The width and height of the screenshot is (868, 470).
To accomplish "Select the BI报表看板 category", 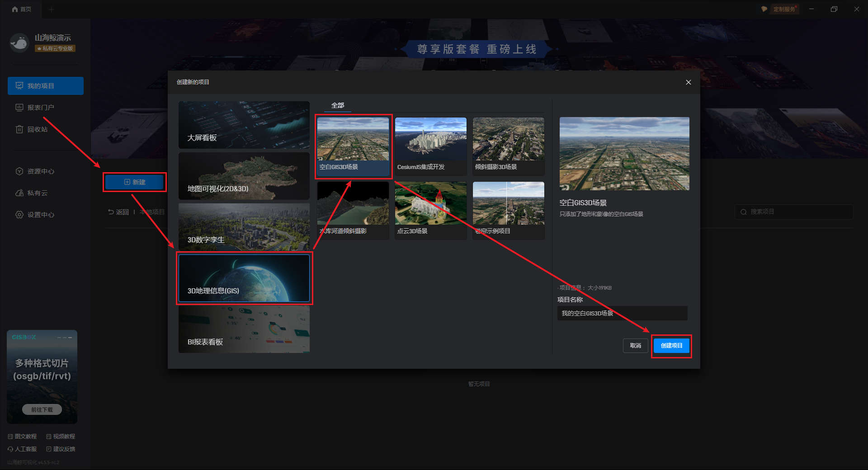I will (x=244, y=329).
